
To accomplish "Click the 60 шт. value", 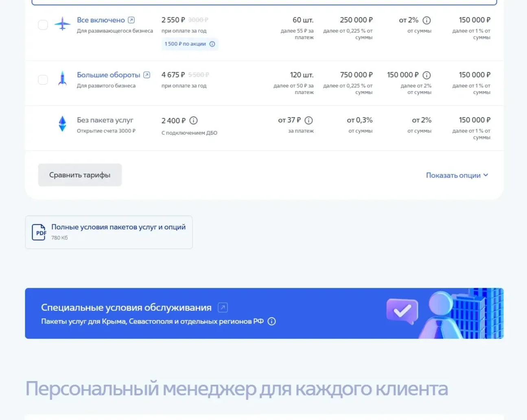I will [303, 20].
